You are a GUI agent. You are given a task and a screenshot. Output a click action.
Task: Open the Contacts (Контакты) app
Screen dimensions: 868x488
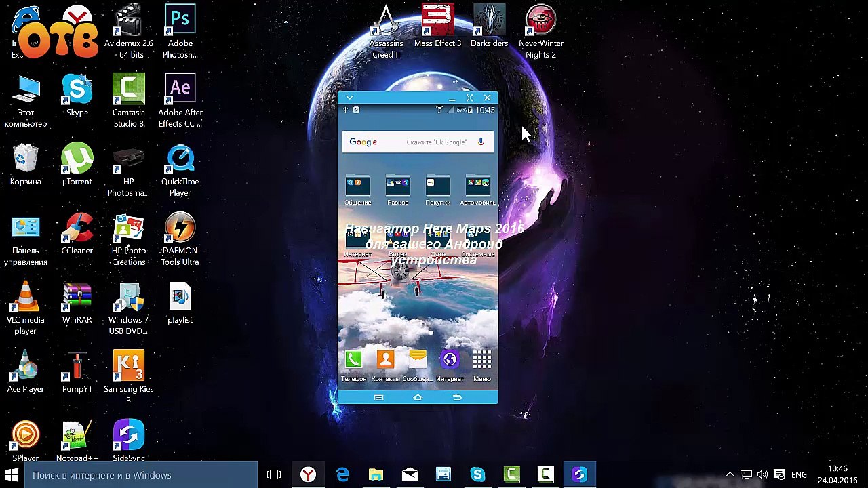pyautogui.click(x=385, y=361)
